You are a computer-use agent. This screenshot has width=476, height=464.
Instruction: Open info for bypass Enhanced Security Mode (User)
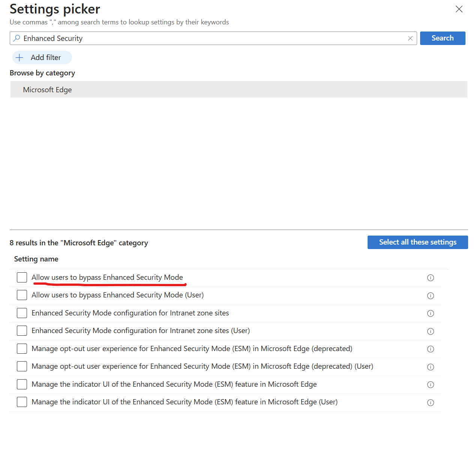click(x=430, y=296)
